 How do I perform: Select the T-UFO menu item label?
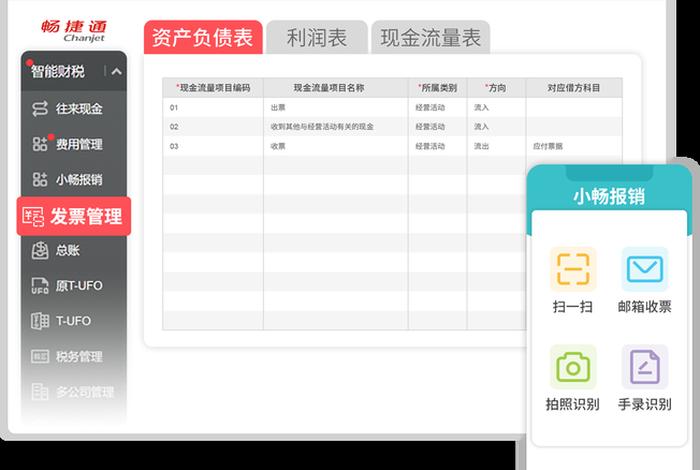(x=73, y=321)
